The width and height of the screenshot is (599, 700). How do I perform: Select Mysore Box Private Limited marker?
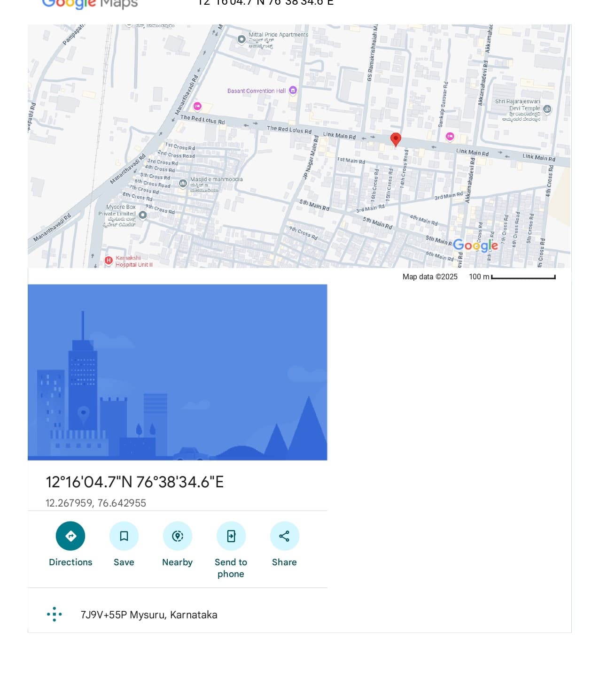[x=143, y=215]
